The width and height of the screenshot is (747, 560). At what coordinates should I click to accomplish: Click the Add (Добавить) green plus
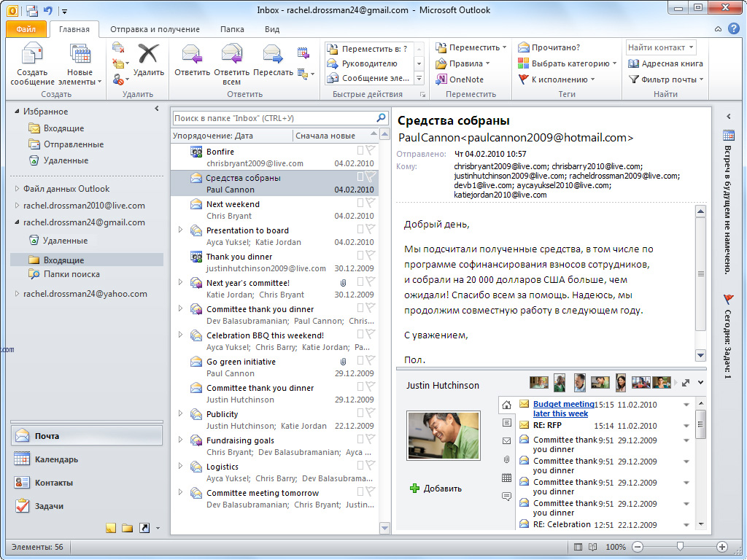[x=414, y=488]
